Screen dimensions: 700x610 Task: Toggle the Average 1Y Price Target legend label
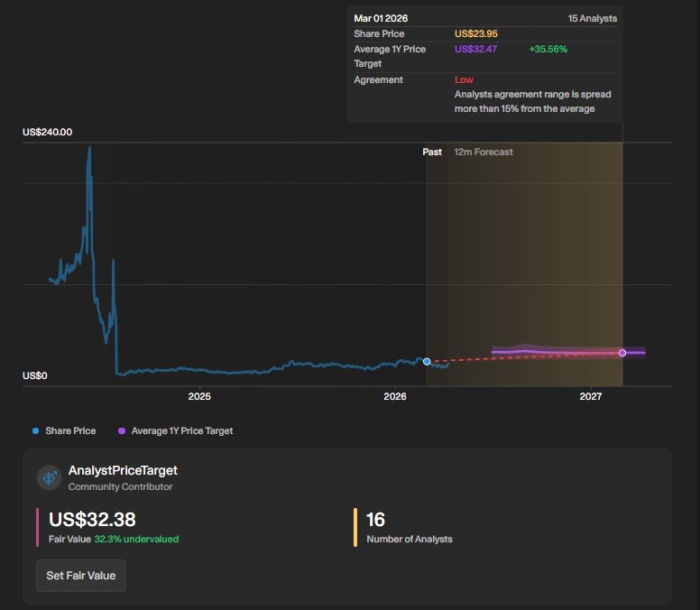182,431
